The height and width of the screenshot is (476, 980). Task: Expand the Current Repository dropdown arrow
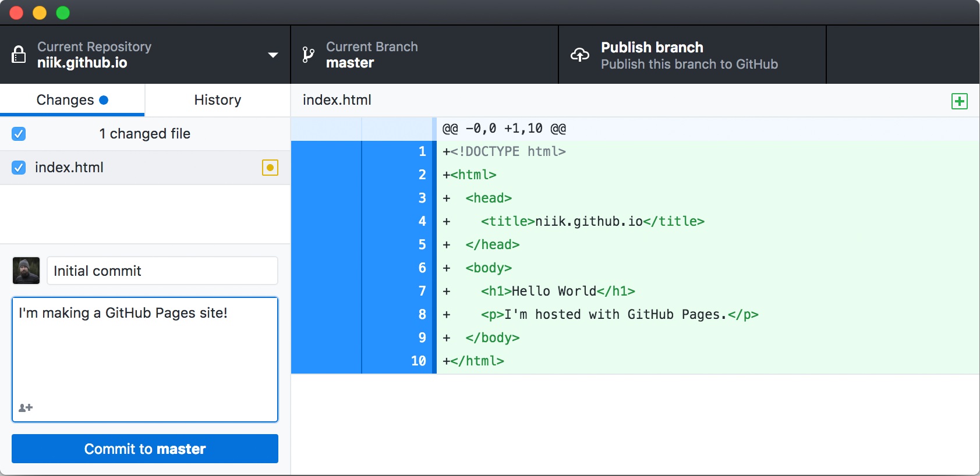tap(273, 55)
